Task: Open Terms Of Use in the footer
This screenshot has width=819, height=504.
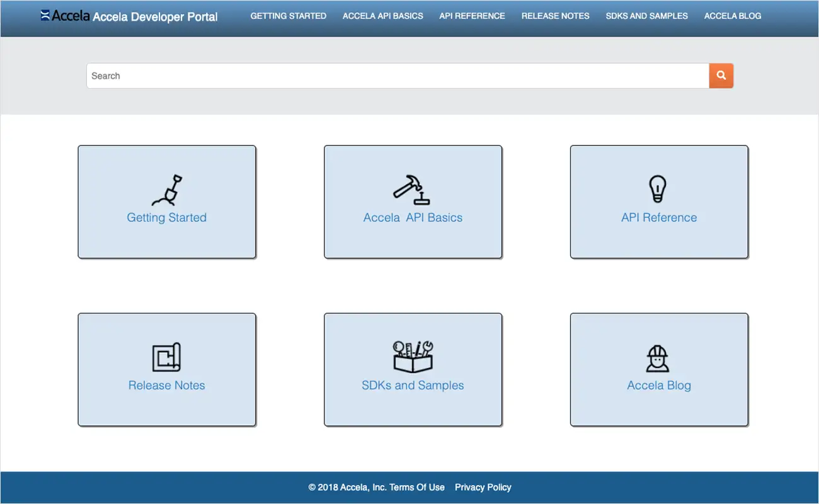Action: tap(417, 487)
